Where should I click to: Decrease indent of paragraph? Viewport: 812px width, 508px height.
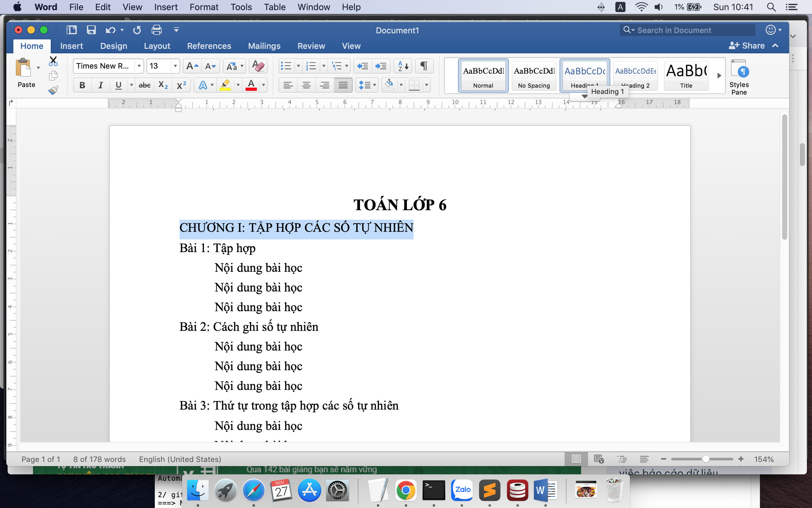pos(362,66)
